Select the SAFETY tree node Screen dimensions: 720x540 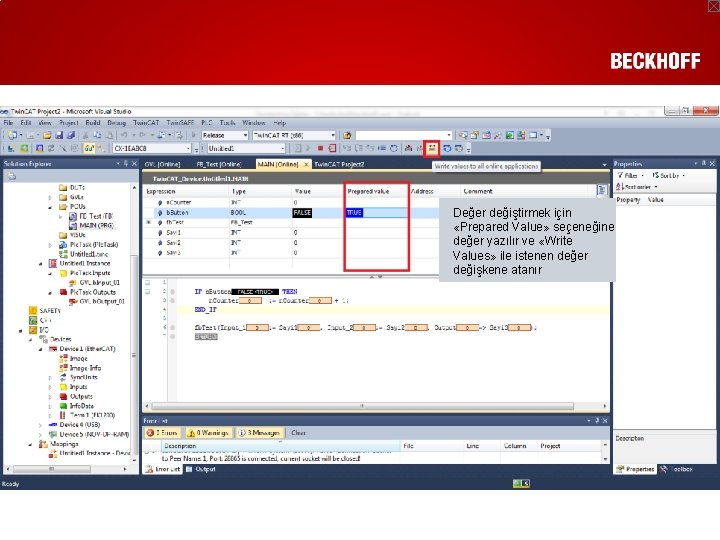[45, 310]
